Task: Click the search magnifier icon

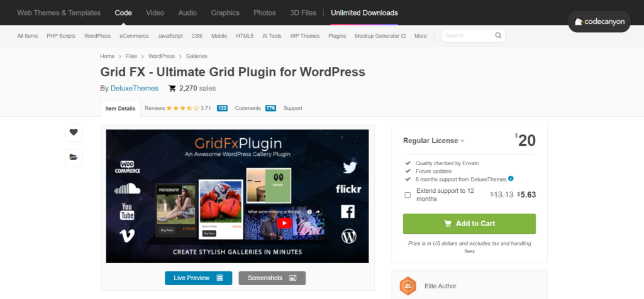Action: [x=498, y=36]
